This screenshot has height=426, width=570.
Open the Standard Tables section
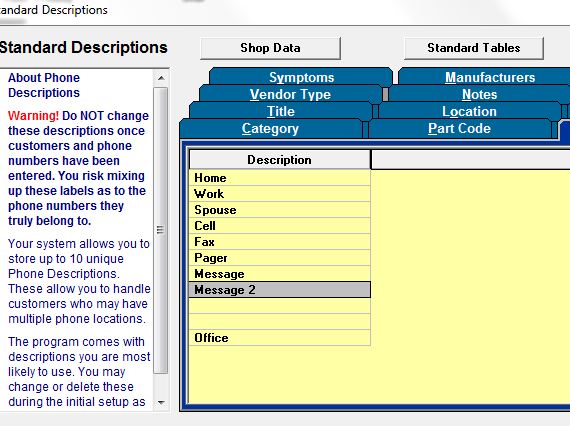point(474,48)
